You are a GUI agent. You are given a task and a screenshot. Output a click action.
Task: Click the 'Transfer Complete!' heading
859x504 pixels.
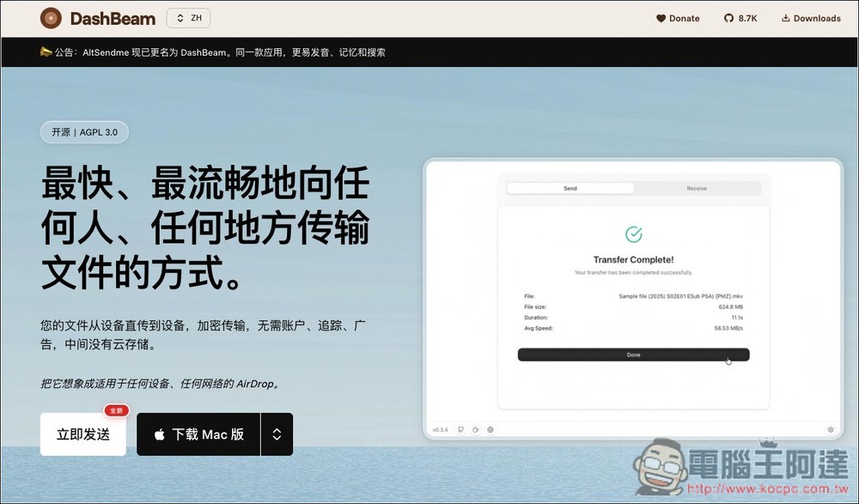[633, 259]
